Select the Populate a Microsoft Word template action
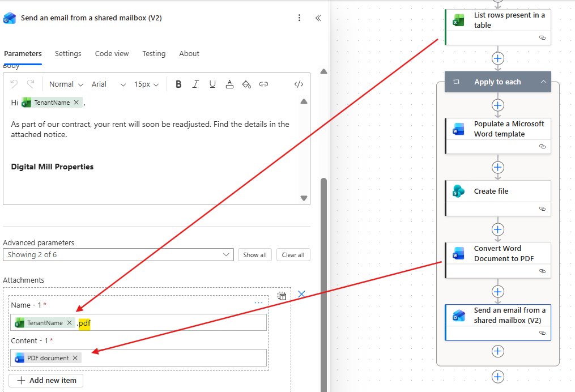This screenshot has height=392, width=575. click(x=498, y=136)
